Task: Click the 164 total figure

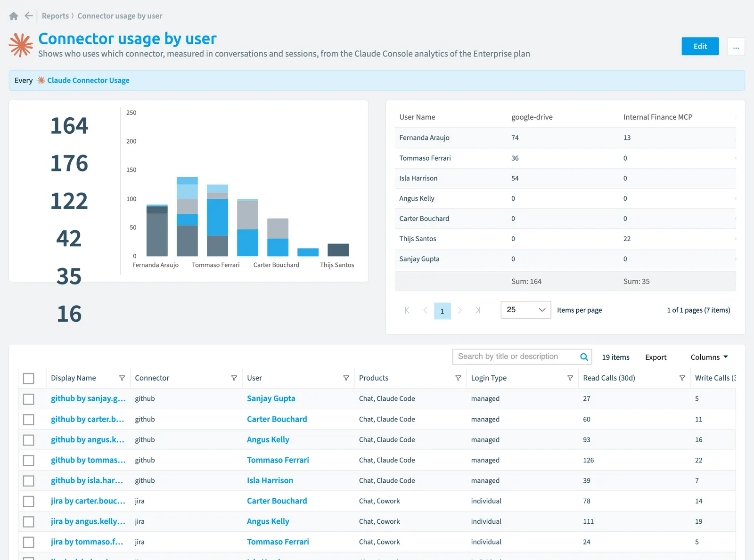Action: pyautogui.click(x=69, y=126)
